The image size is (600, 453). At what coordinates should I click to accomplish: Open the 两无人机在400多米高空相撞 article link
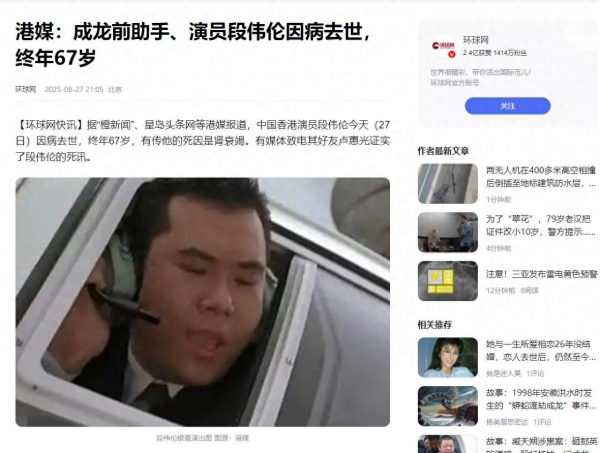541,177
